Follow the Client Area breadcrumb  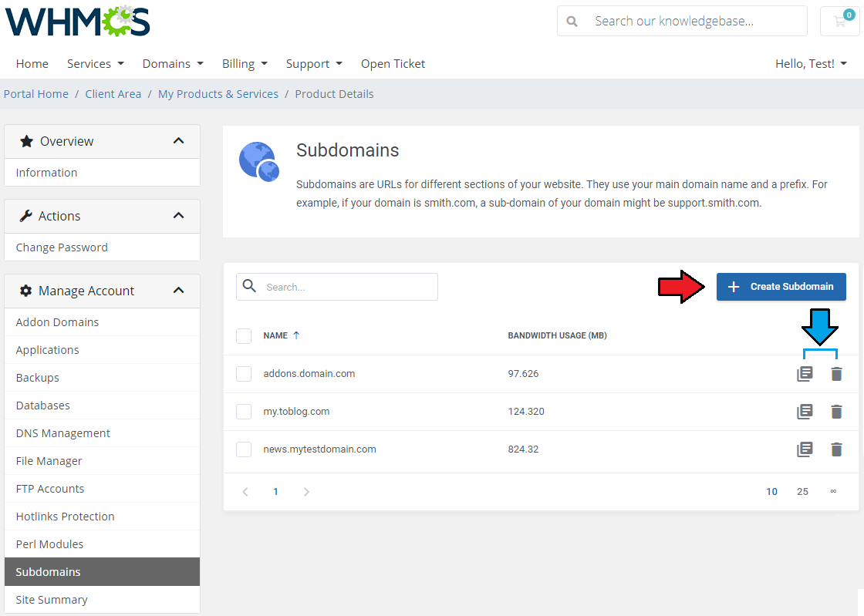[x=113, y=94]
